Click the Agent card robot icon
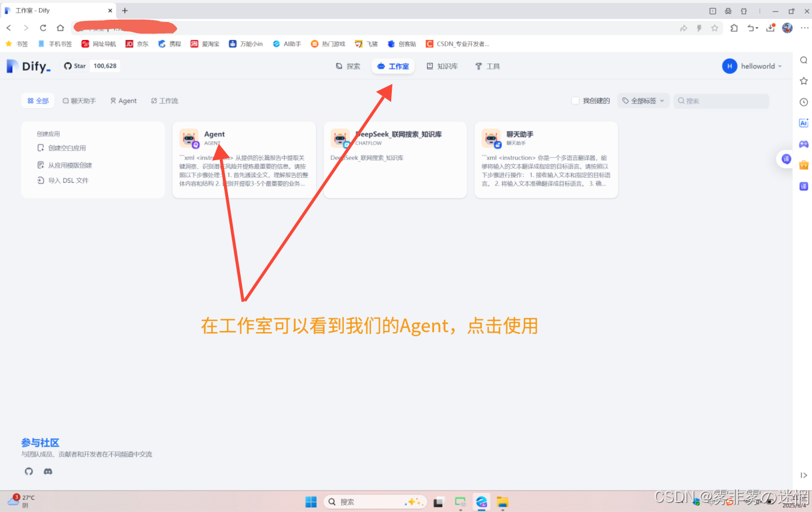 coord(189,139)
